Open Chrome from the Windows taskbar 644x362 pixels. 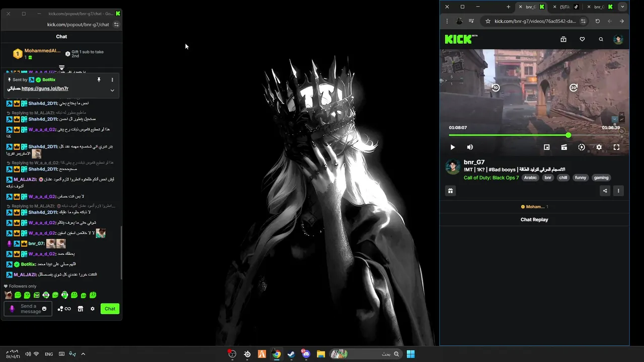pos(276,354)
